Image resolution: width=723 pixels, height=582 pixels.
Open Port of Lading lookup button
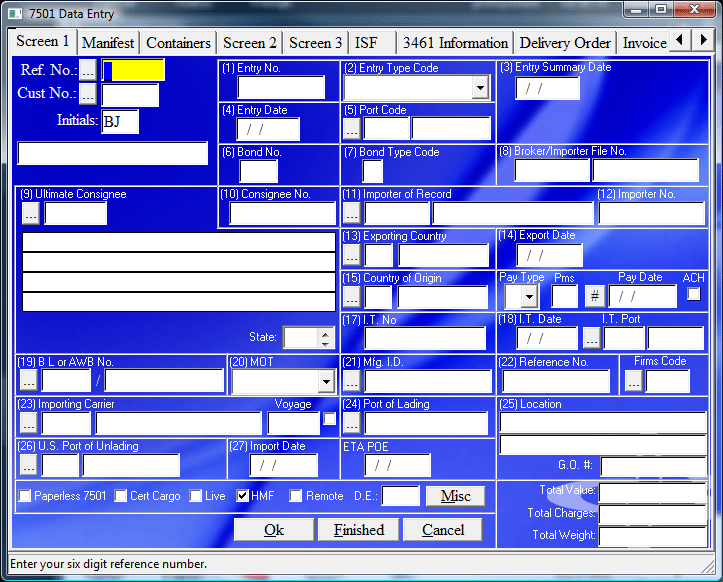tap(351, 423)
